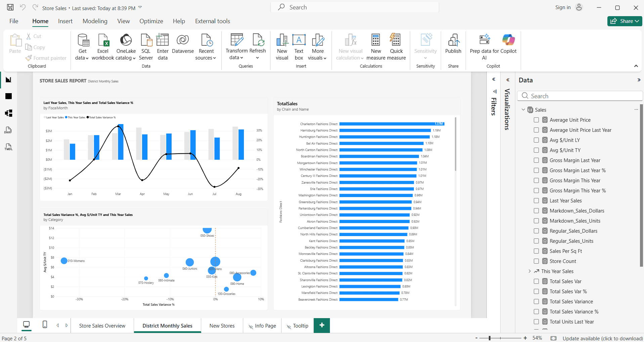Open the OneLake catalog
644x342 pixels.
click(x=126, y=47)
